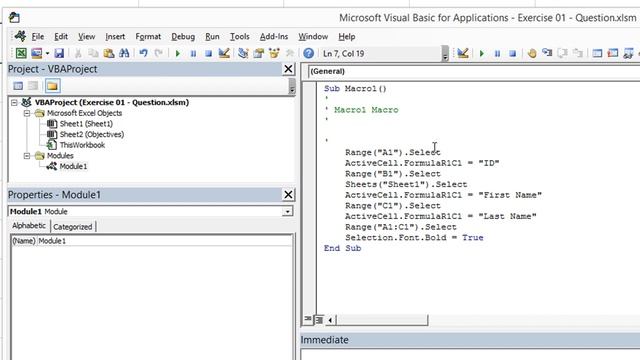Image resolution: width=640 pixels, height=360 pixels.
Task: Open the Properties Window toolbar icon
Action: [x=258, y=53]
